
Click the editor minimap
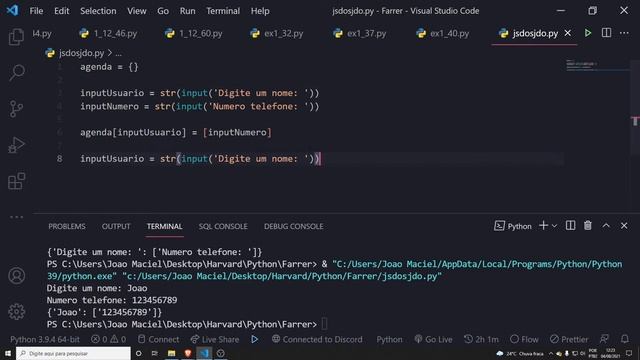[x=597, y=65]
